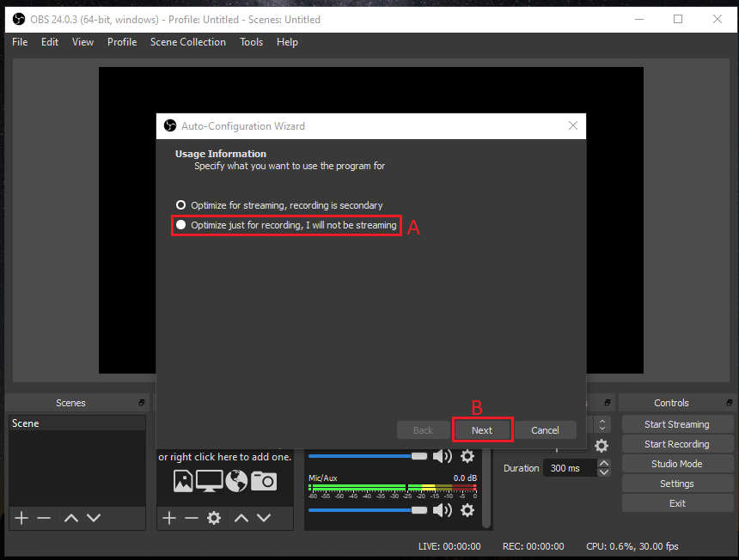The height and width of the screenshot is (560, 739).
Task: Open Mic/Aux audio settings gear
Action: [x=467, y=510]
